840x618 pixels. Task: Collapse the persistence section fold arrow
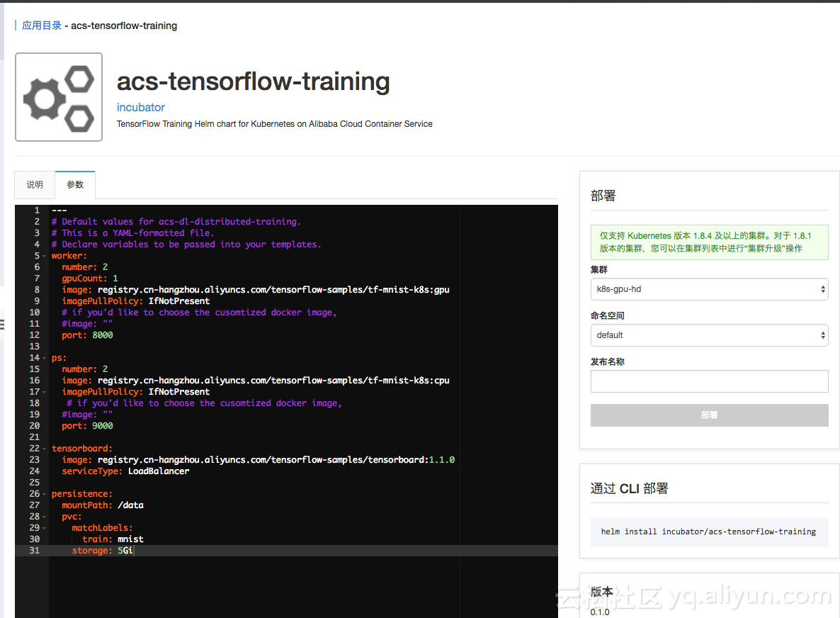point(45,494)
